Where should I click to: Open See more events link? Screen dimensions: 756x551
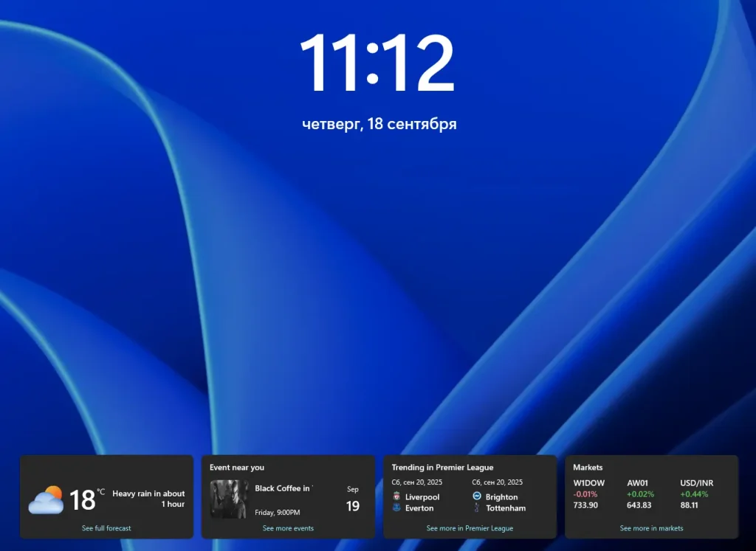click(288, 528)
